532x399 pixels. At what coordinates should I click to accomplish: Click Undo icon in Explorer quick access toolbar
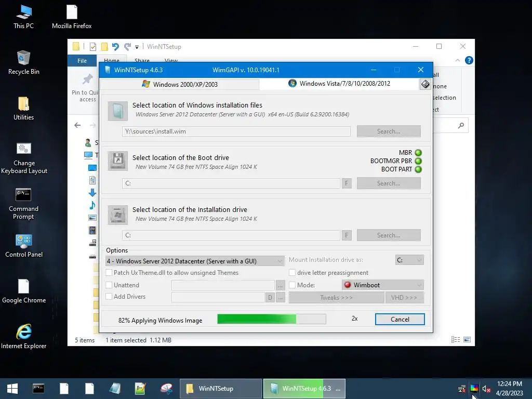coord(115,46)
